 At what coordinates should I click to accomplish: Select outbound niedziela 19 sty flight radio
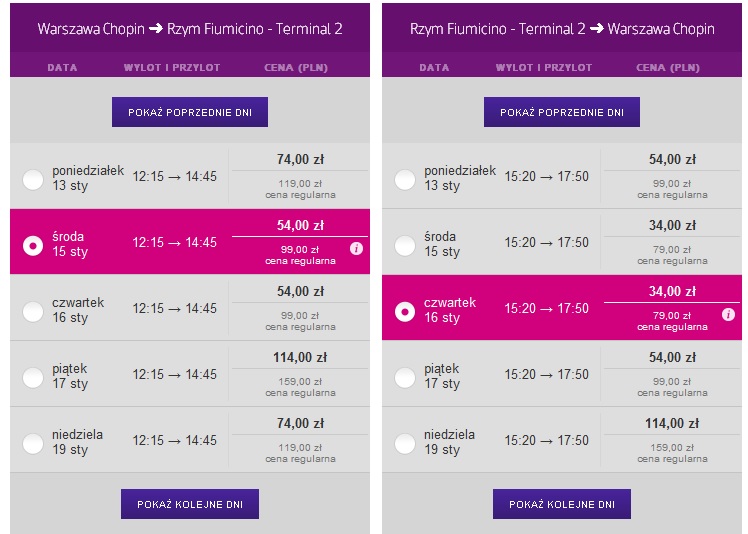33,443
